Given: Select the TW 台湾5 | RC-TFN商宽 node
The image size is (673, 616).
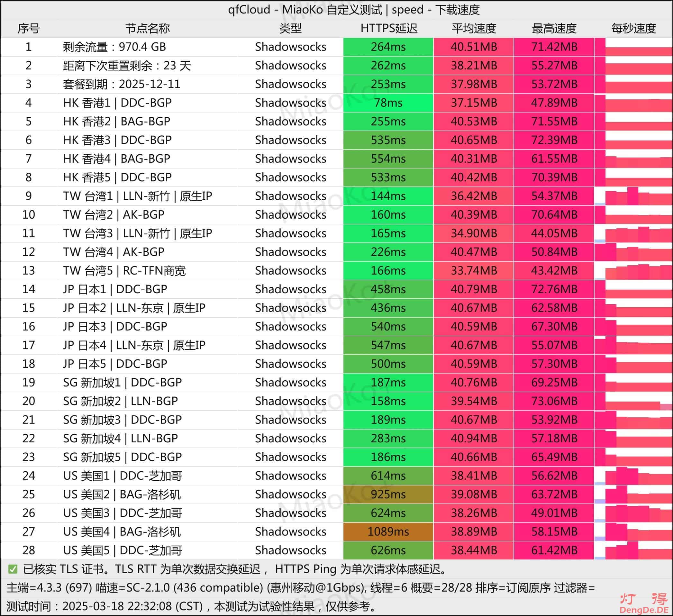Looking at the screenshot, I should 124,271.
